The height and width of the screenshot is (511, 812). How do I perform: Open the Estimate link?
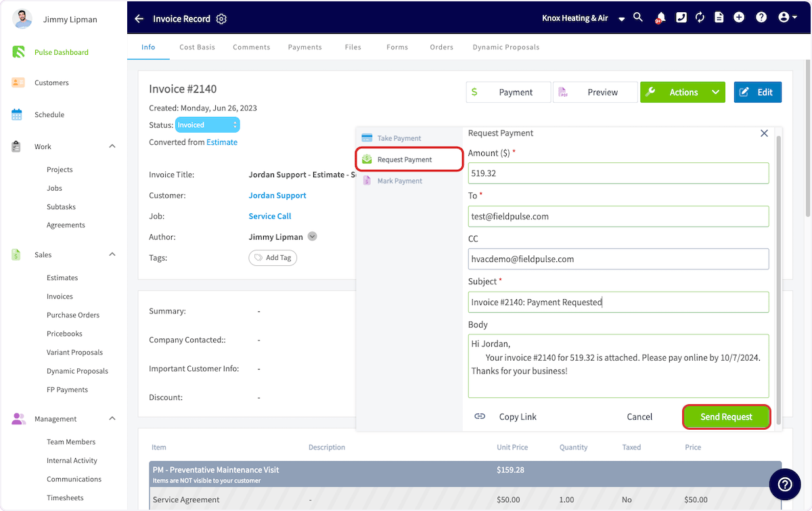(x=222, y=142)
